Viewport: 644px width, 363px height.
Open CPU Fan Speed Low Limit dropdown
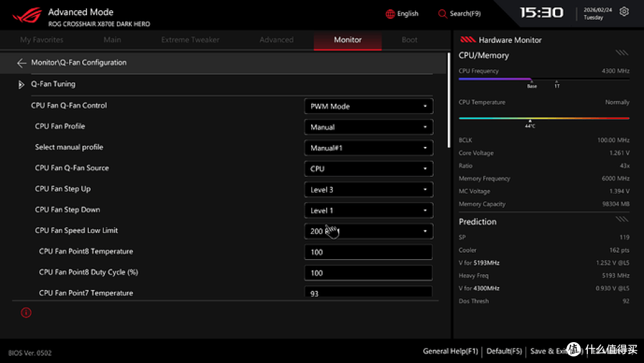tap(369, 231)
